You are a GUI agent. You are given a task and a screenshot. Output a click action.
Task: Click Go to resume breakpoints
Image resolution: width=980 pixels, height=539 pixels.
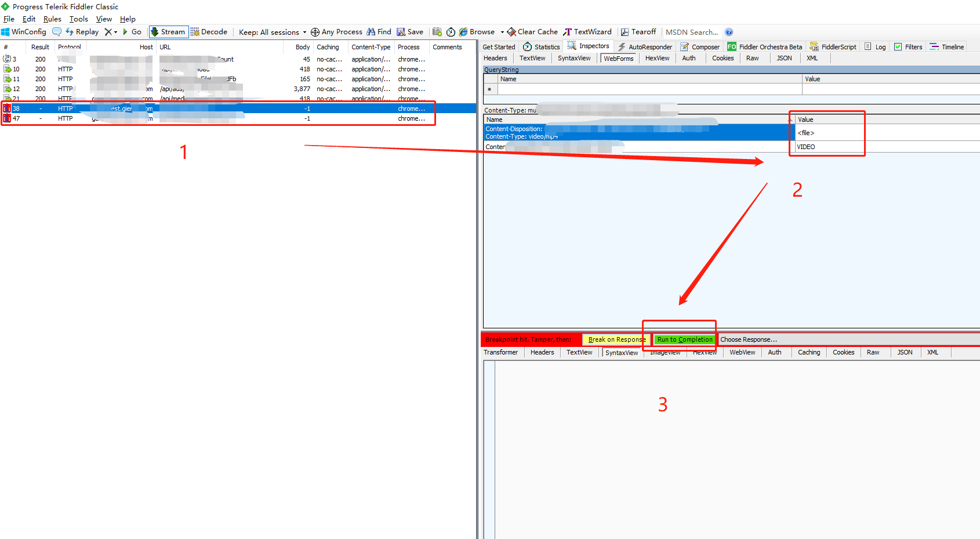point(132,32)
